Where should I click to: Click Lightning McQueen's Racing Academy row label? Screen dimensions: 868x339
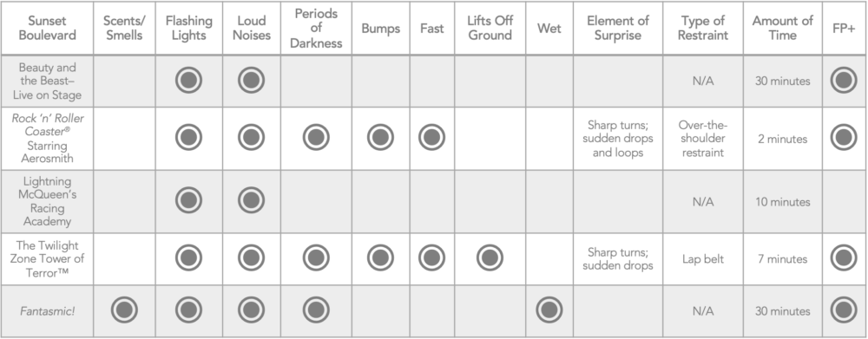point(47,201)
